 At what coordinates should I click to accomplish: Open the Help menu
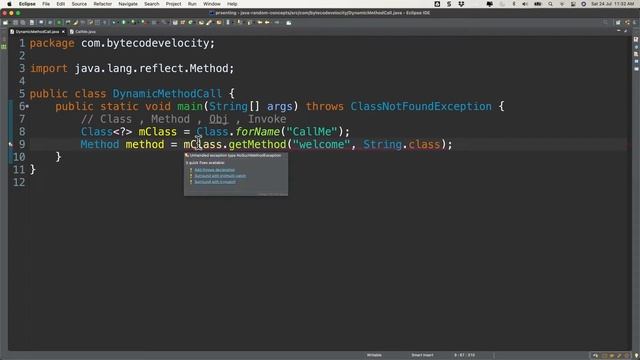pos(232,4)
